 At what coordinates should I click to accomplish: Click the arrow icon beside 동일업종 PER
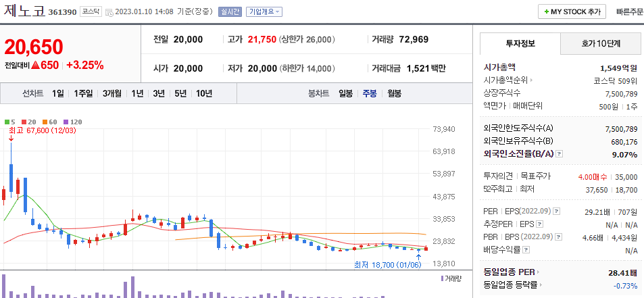coord(539,272)
